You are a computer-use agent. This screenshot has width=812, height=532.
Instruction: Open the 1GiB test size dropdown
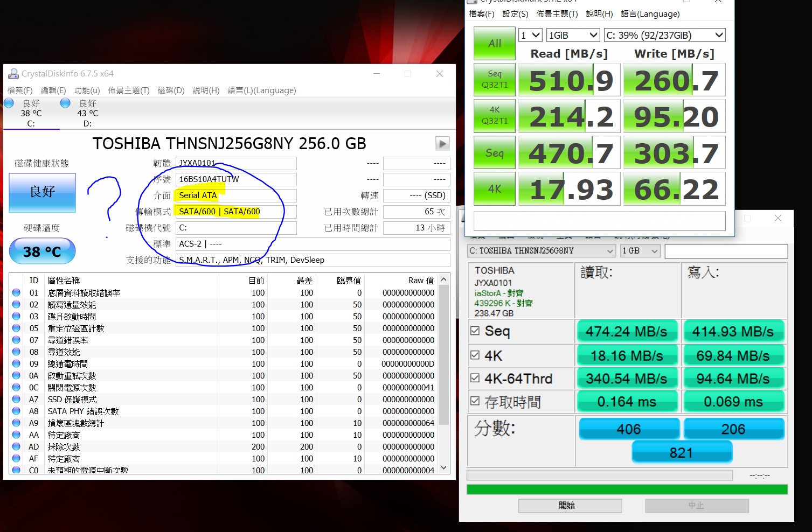573,35
